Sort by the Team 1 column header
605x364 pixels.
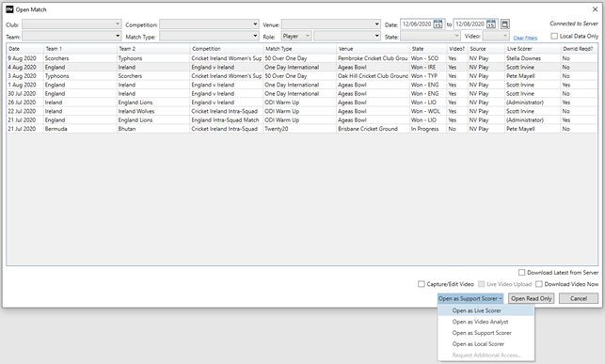(80, 49)
